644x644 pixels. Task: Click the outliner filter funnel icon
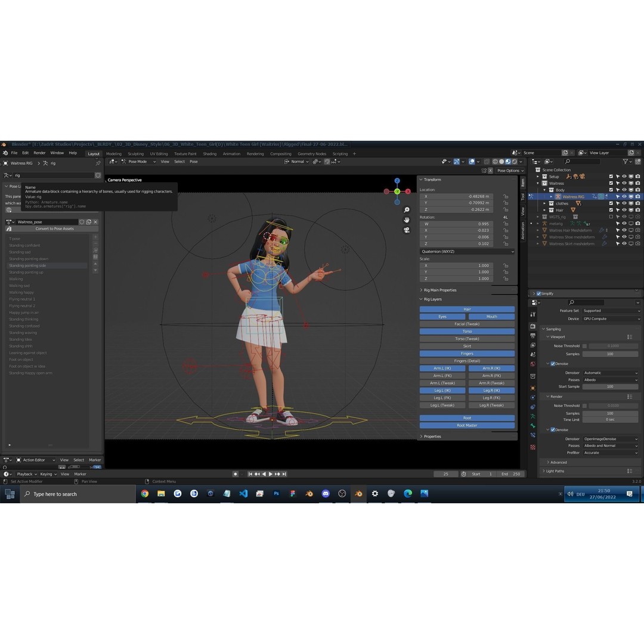click(x=626, y=162)
